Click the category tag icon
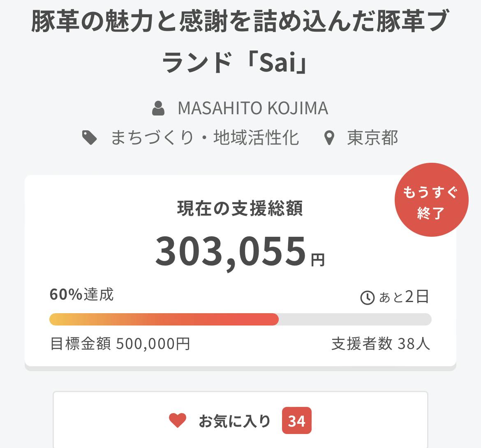This screenshot has height=448, width=481. tap(90, 138)
